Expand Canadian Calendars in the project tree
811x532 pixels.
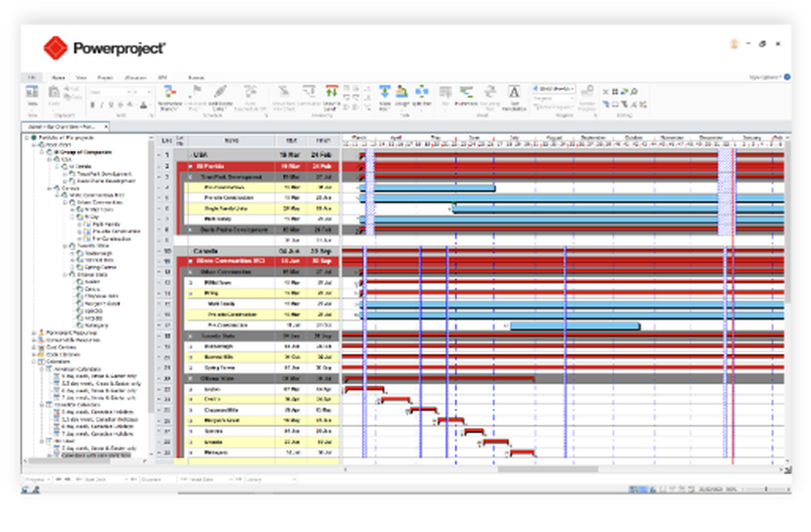click(x=41, y=405)
